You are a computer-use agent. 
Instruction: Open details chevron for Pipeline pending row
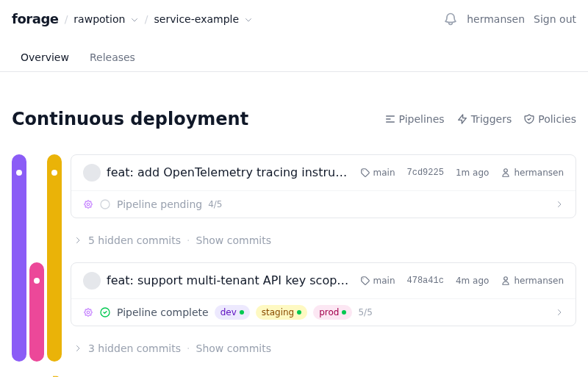point(559,204)
